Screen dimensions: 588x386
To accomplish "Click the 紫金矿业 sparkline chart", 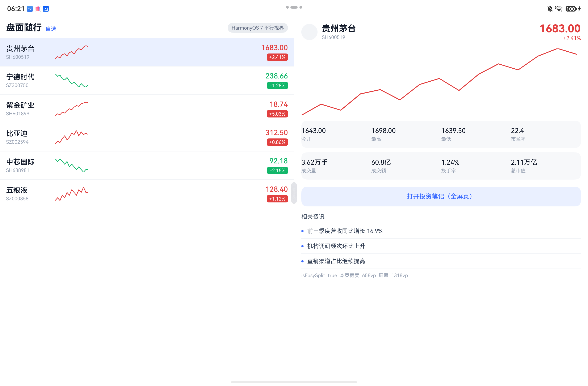I will point(72,109).
